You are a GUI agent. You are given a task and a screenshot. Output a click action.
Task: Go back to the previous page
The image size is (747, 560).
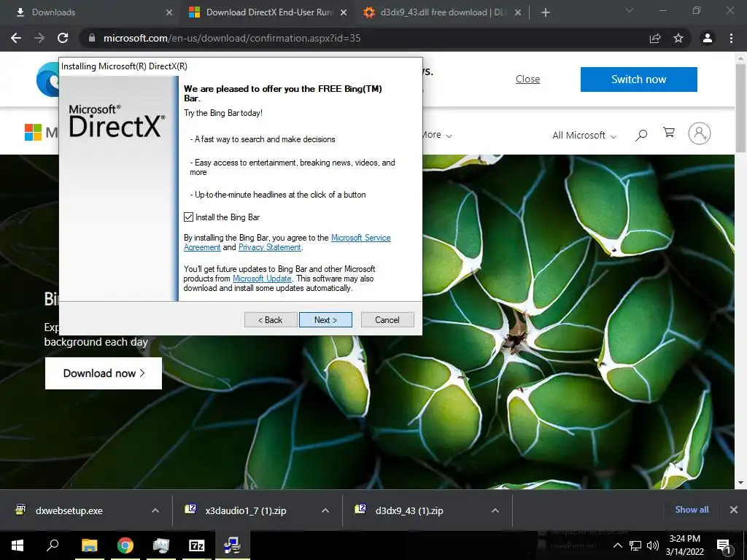point(16,38)
